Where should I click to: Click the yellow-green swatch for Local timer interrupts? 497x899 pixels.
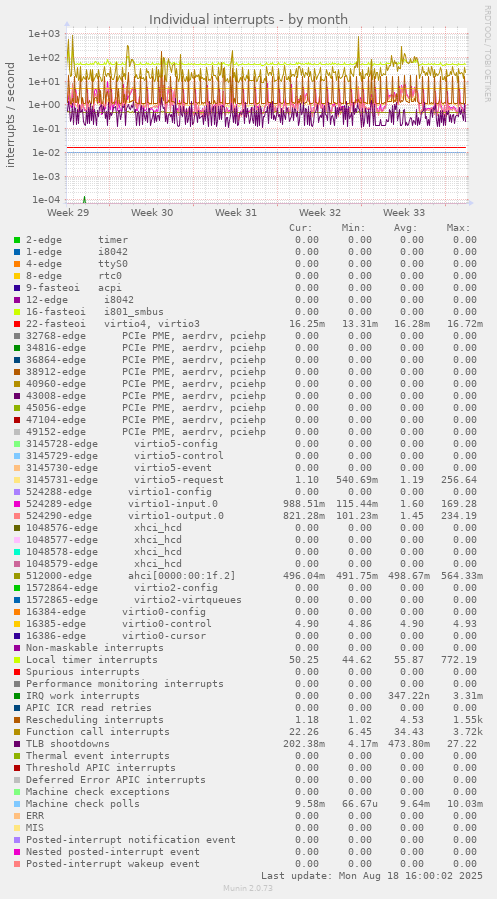click(x=17, y=660)
